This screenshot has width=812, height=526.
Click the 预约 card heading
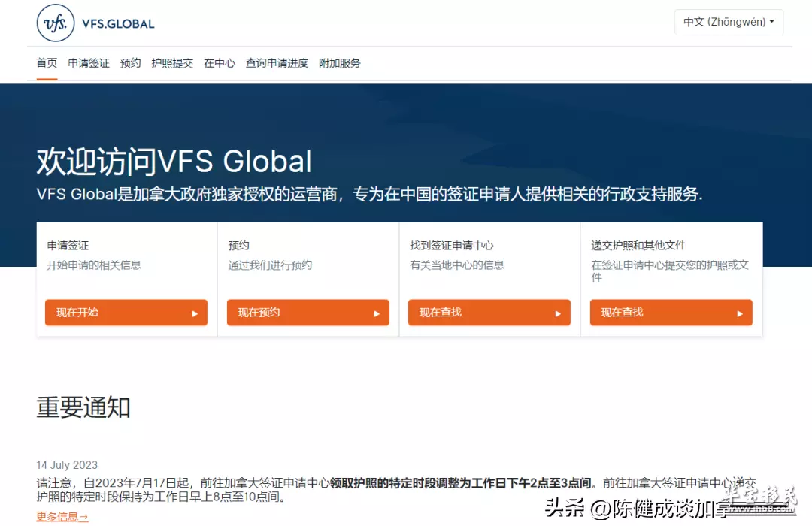tap(239, 246)
